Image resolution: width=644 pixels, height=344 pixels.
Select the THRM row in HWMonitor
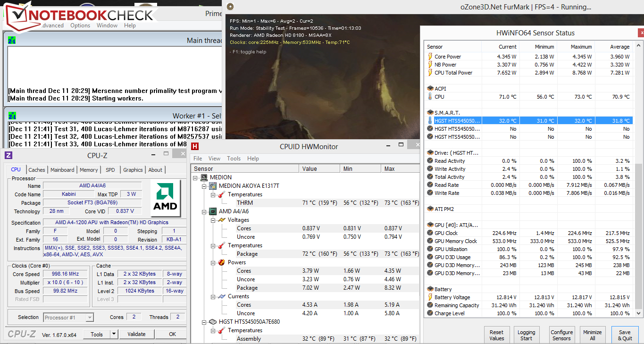coord(306,203)
